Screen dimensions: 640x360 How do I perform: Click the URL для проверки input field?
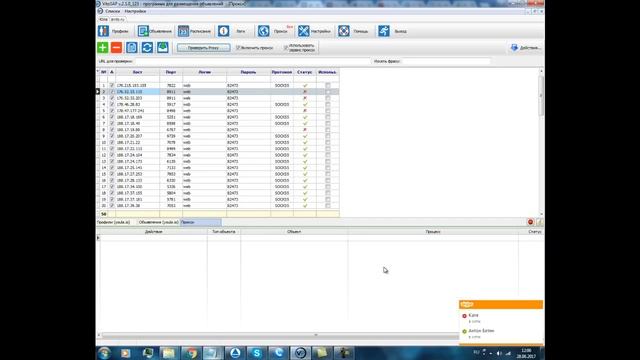tap(252, 61)
